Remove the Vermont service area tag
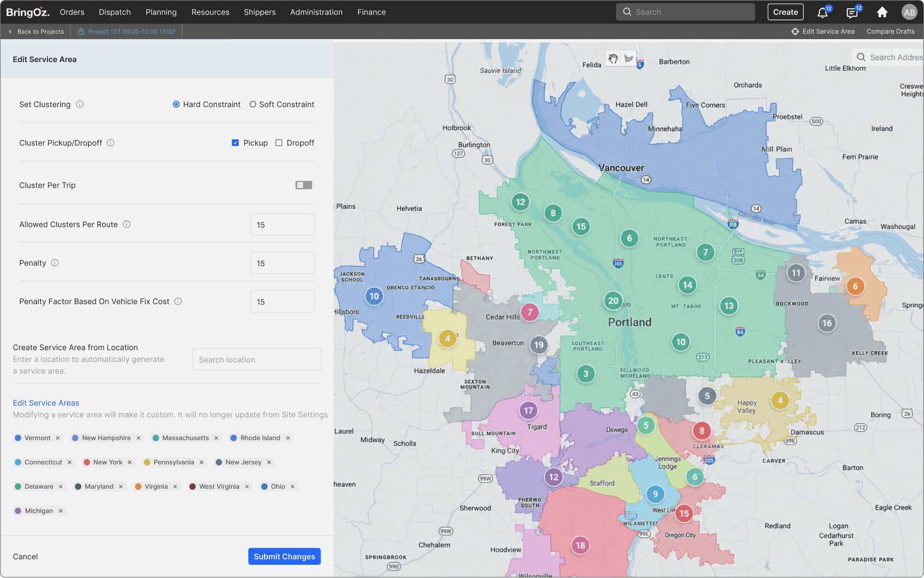 tap(58, 438)
